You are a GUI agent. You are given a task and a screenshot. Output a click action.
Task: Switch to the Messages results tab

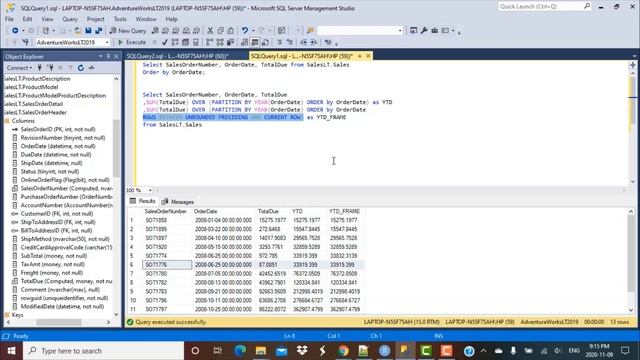click(178, 202)
